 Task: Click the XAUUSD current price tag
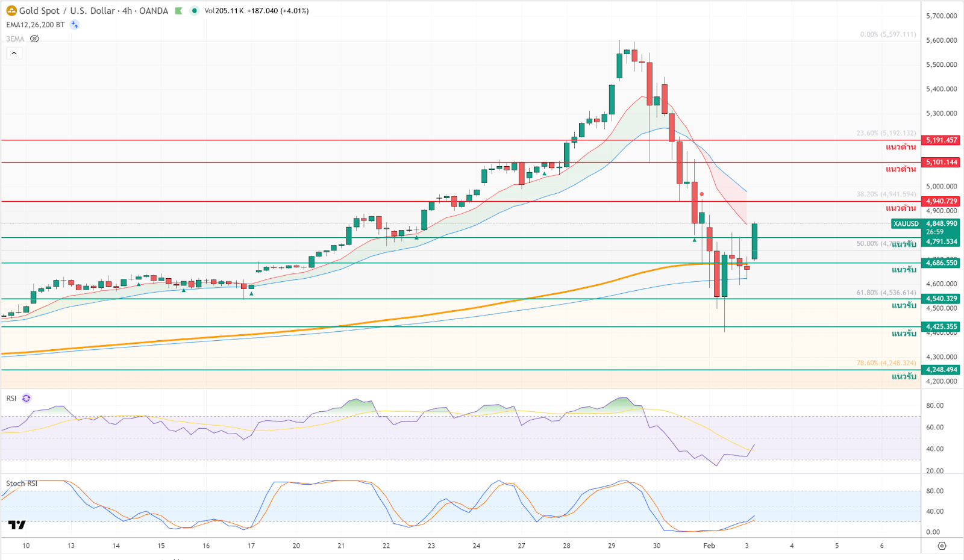906,224
